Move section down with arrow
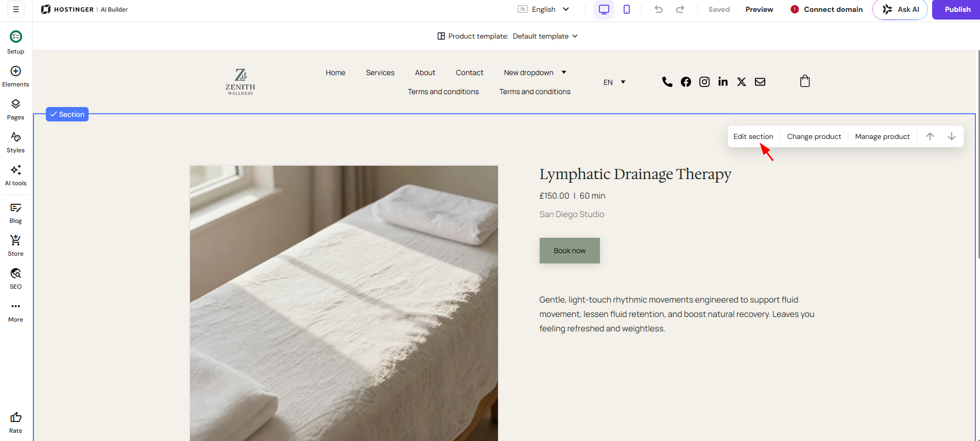This screenshot has height=441, width=980. (x=952, y=136)
